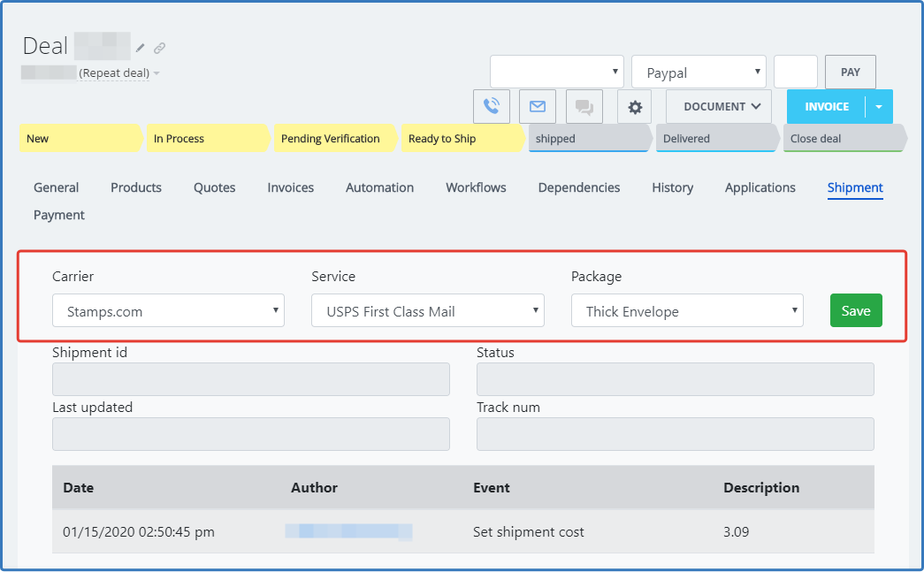This screenshot has height=572, width=924.
Task: Select the Shipment tab
Action: click(x=855, y=187)
